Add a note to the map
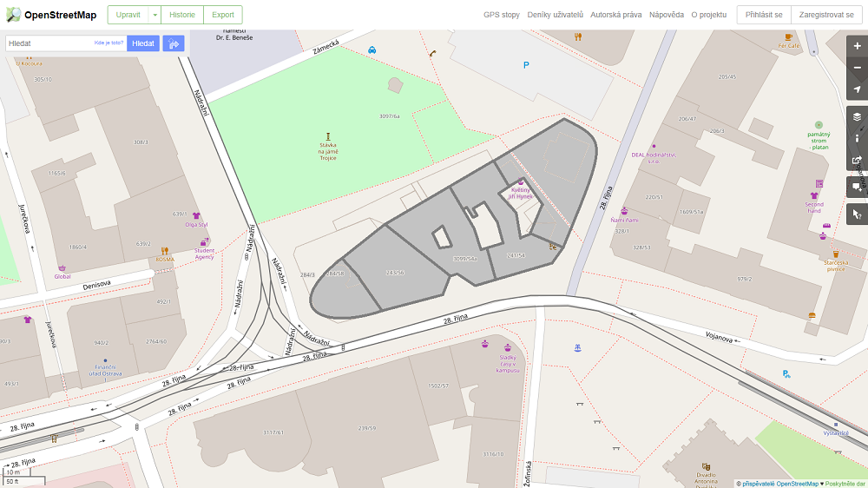 [857, 188]
